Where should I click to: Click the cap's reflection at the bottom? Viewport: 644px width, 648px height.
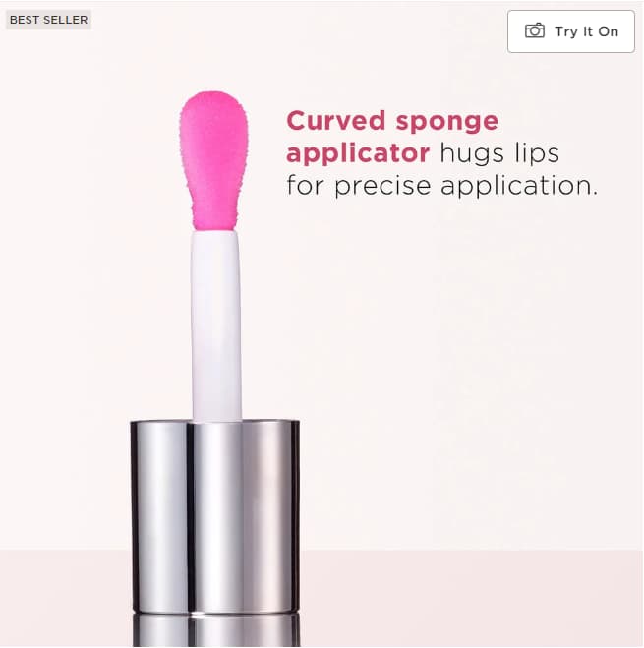click(216, 630)
